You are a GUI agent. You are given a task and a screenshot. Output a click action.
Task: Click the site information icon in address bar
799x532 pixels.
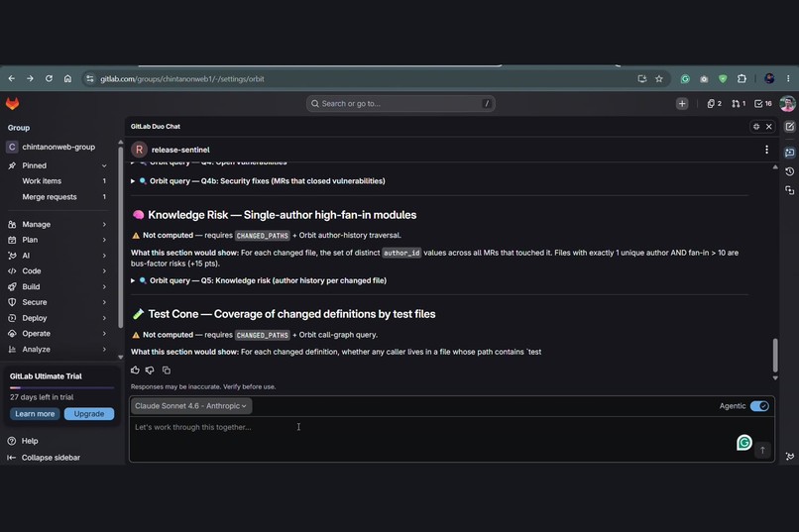[x=89, y=79]
